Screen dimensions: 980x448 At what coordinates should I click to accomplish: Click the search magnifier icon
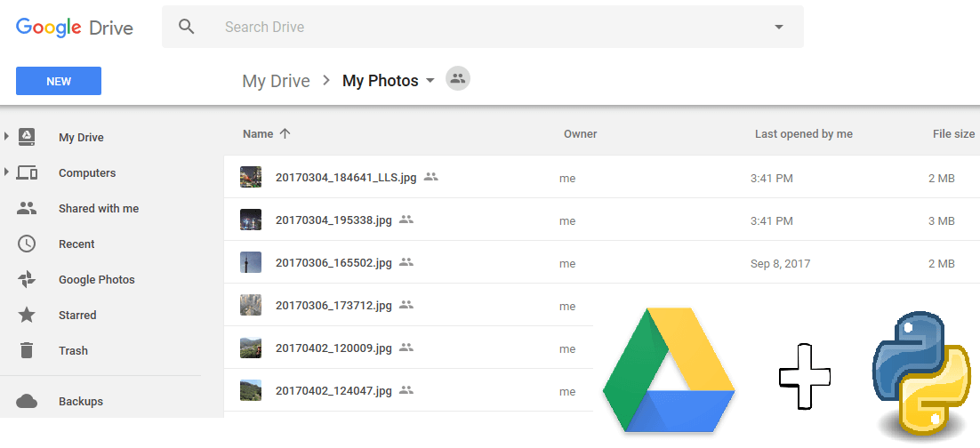(186, 27)
